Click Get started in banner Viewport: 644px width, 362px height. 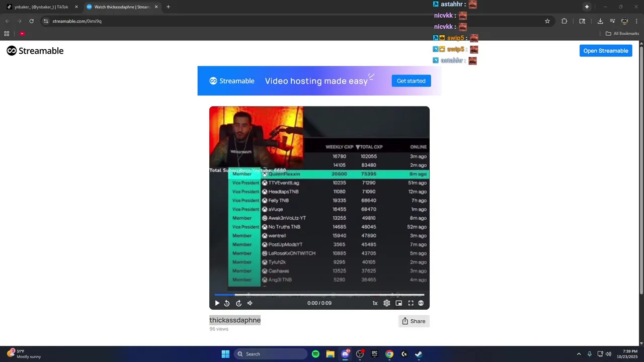pos(411,81)
